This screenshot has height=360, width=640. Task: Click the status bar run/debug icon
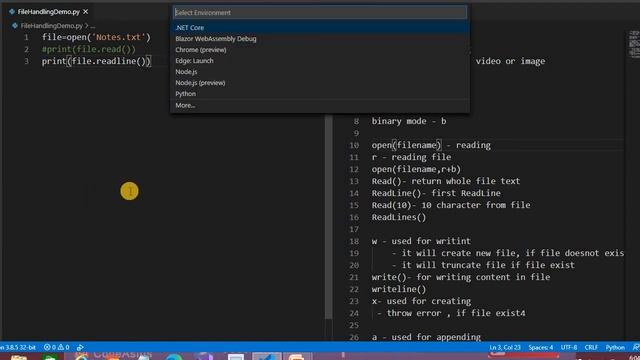(x=80, y=347)
